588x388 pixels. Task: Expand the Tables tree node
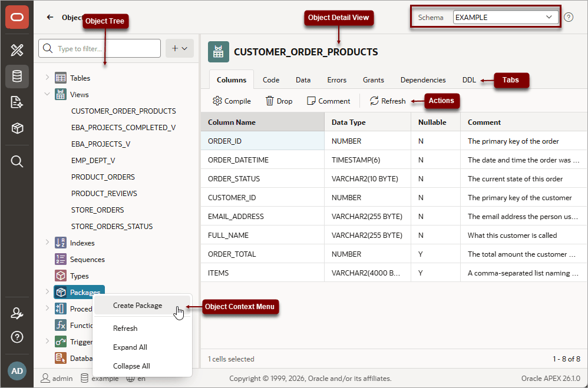(47, 78)
